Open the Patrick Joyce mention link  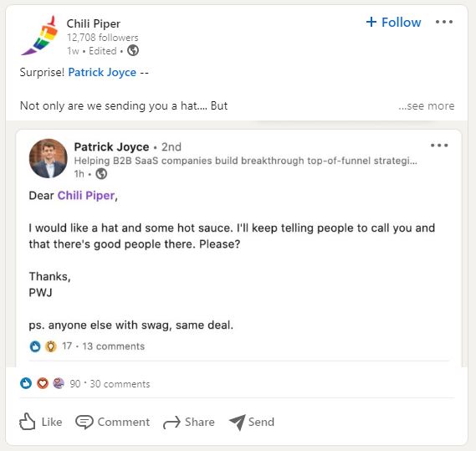coord(102,72)
